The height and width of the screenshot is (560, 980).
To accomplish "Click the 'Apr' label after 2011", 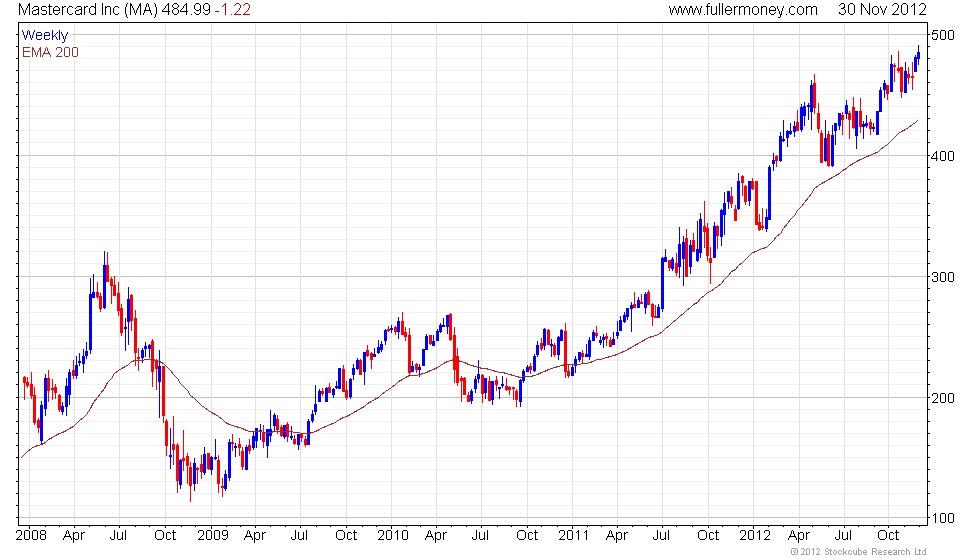I will pos(617,536).
